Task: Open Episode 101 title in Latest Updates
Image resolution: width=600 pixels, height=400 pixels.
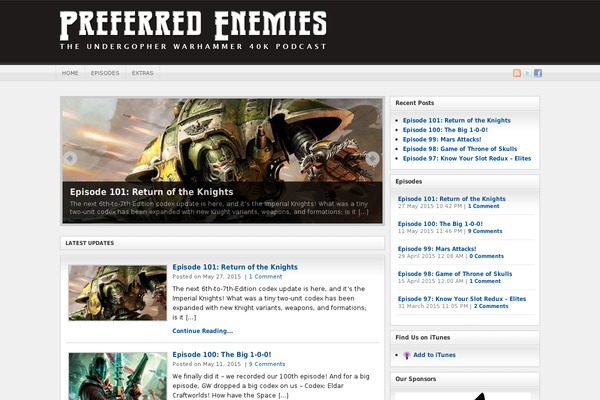Action: (235, 267)
